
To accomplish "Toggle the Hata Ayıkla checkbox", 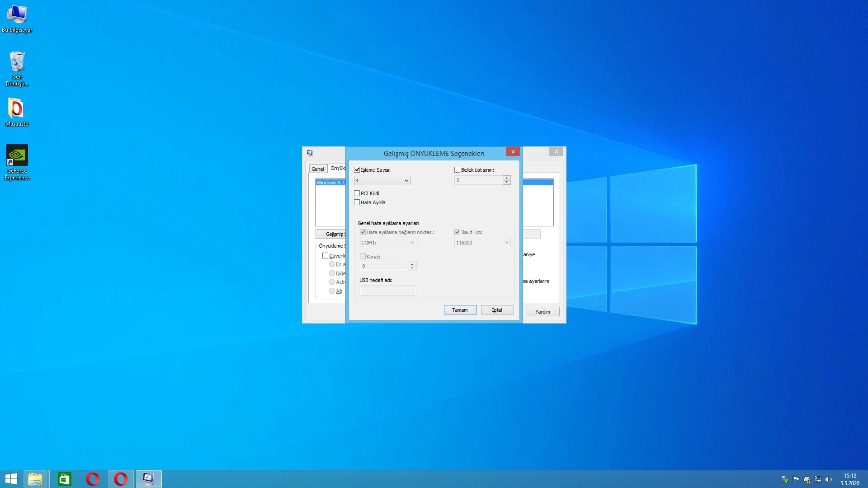I will [357, 202].
